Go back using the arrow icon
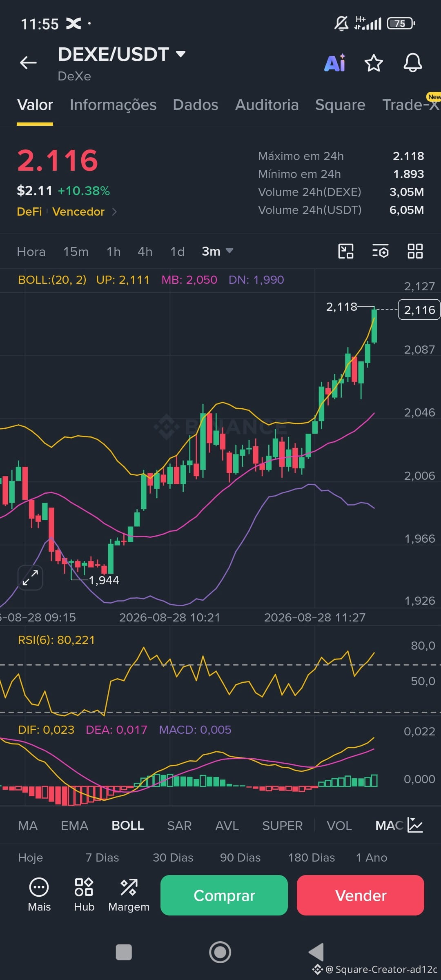 28,63
